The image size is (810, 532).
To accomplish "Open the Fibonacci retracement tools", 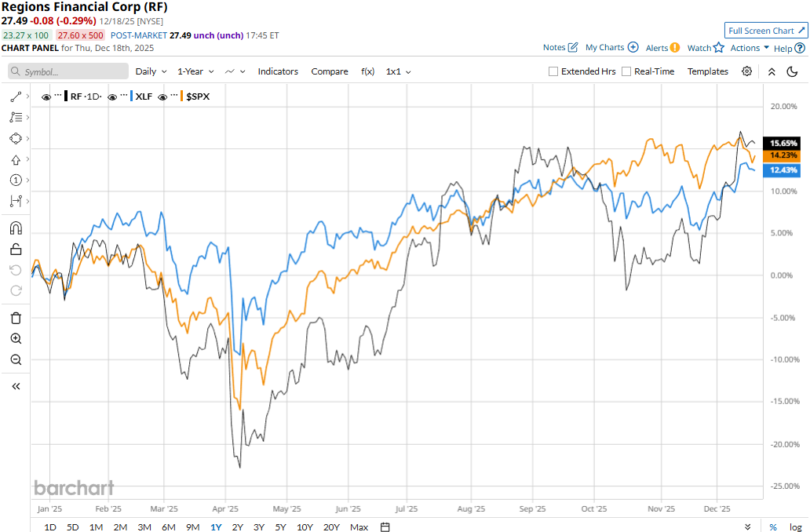I will 16,117.
